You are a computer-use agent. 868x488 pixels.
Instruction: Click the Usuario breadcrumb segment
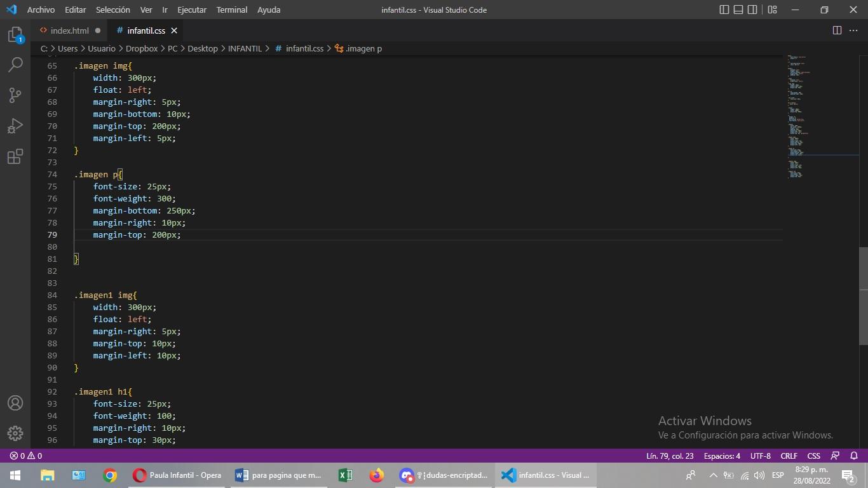[102, 48]
